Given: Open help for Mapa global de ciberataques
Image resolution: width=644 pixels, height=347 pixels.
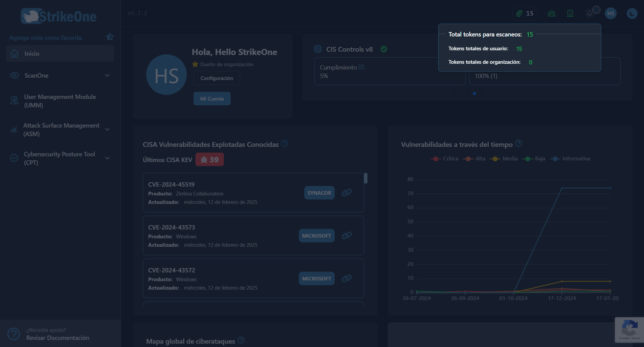Looking at the screenshot, I should point(241,340).
